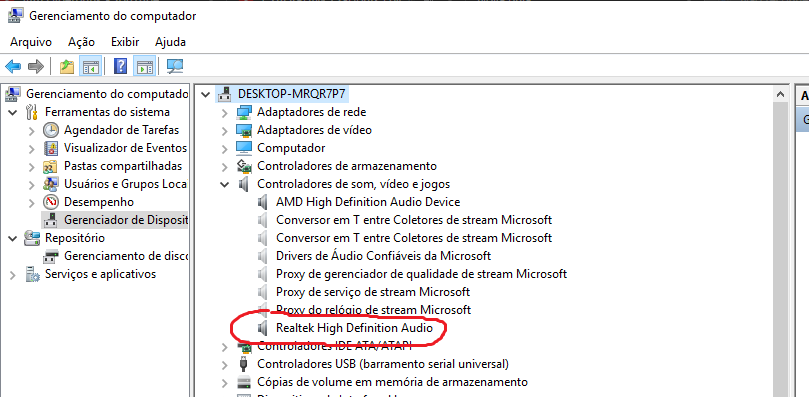Expand the Adaptadores de vídeo category
Viewport: 809px width, 397px height.
point(224,130)
